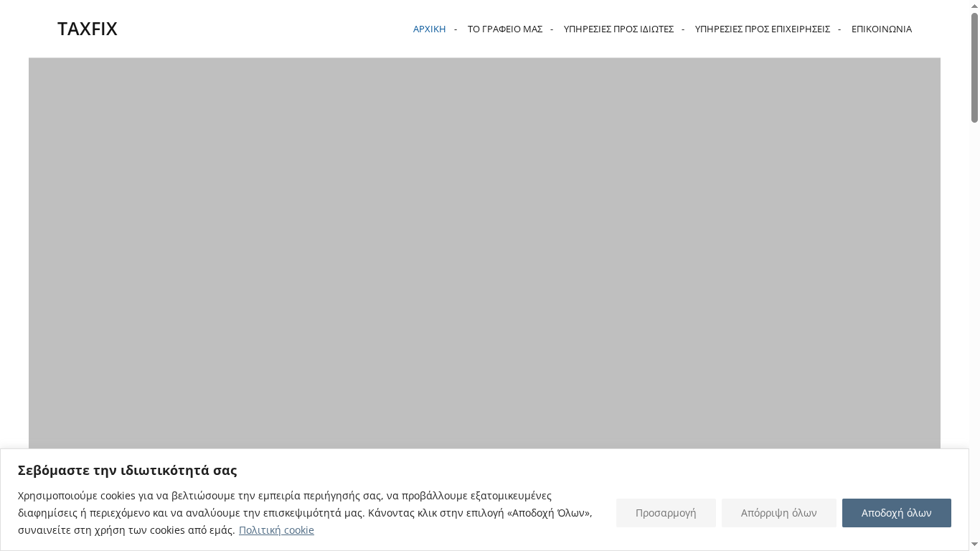
Task: Click the dash separator before ΕΠΙΚΟΙΝΩΝΙΑ
Action: [839, 29]
